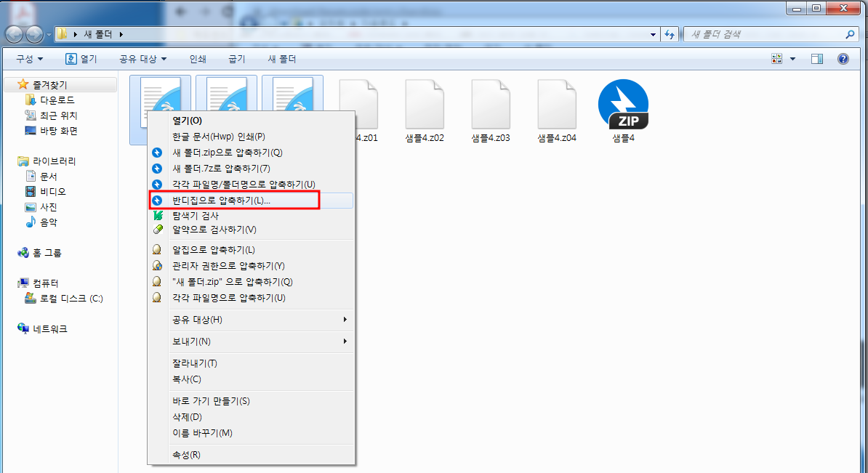Click the 홈 그룹 icon in the sidebar
Image resolution: width=868 pixels, height=473 pixels.
click(24, 253)
